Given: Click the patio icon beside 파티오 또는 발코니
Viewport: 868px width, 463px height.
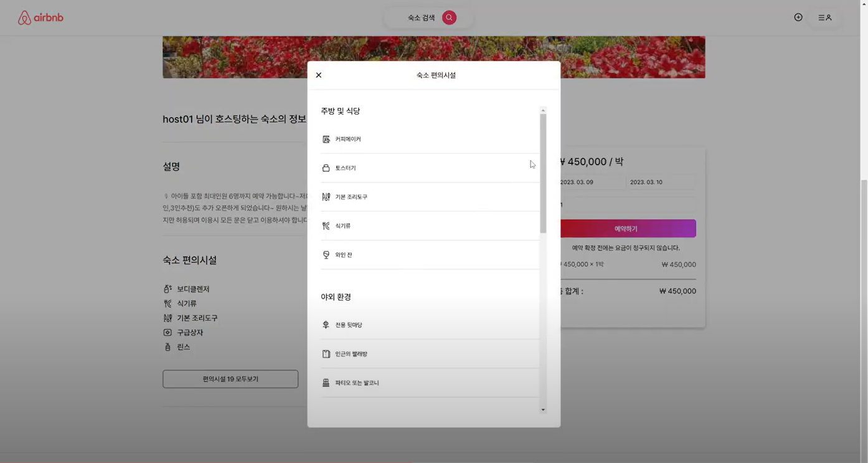Looking at the screenshot, I should click(326, 382).
